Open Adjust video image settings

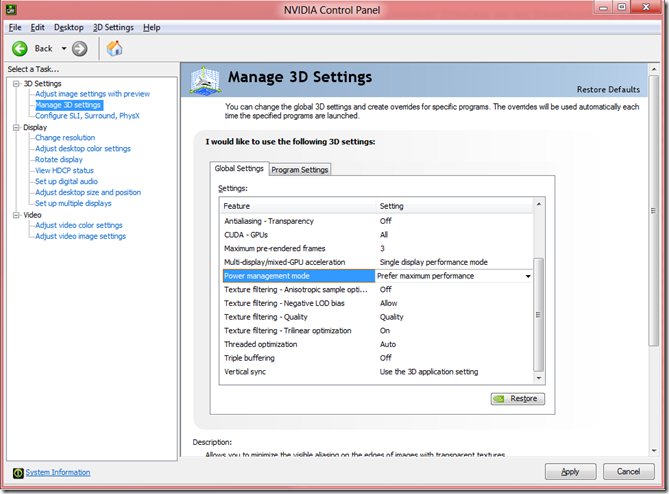pos(81,236)
